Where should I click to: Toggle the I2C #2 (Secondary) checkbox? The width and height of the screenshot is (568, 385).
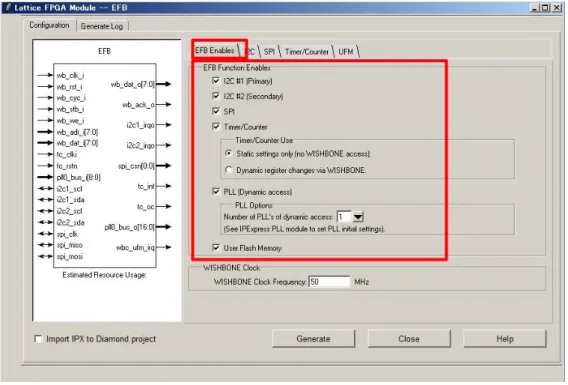[216, 96]
